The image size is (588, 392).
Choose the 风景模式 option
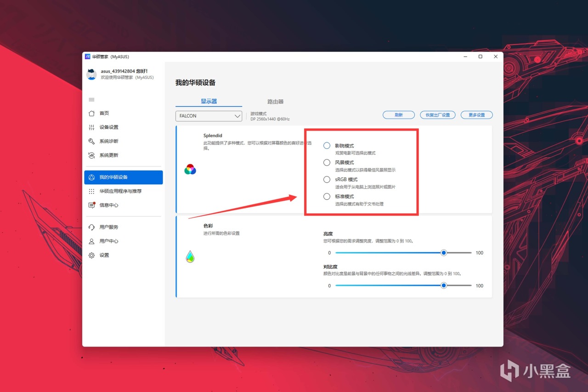click(x=327, y=163)
